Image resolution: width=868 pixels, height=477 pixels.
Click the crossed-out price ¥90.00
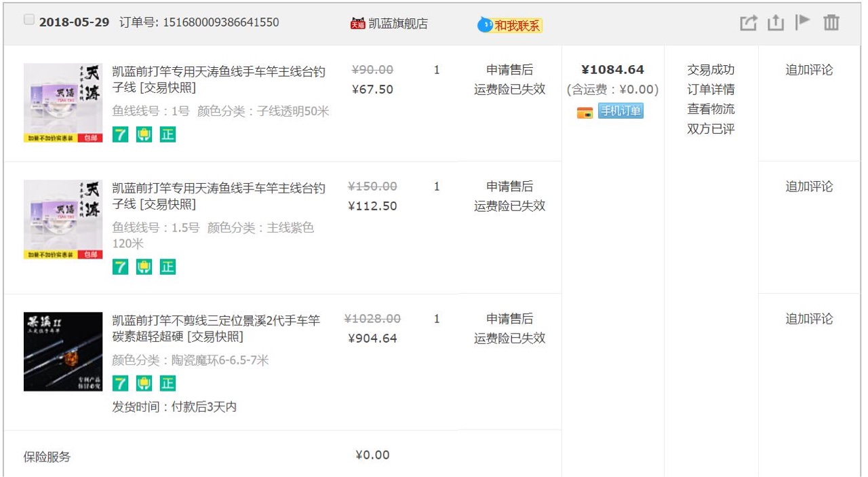[373, 70]
